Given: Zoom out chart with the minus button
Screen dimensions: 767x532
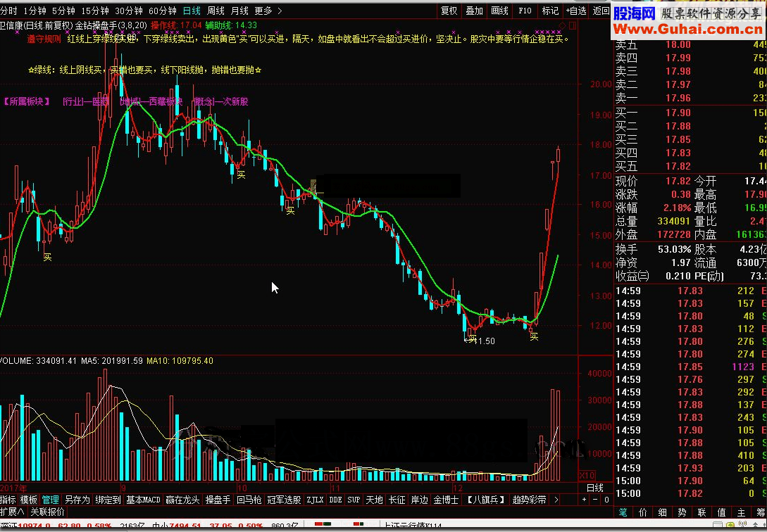Looking at the screenshot, I should point(595,499).
